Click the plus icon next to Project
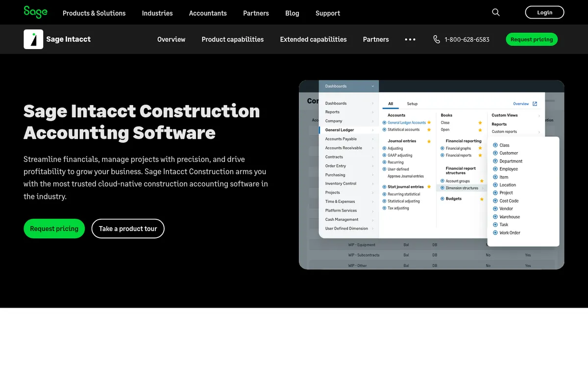 pyautogui.click(x=495, y=193)
